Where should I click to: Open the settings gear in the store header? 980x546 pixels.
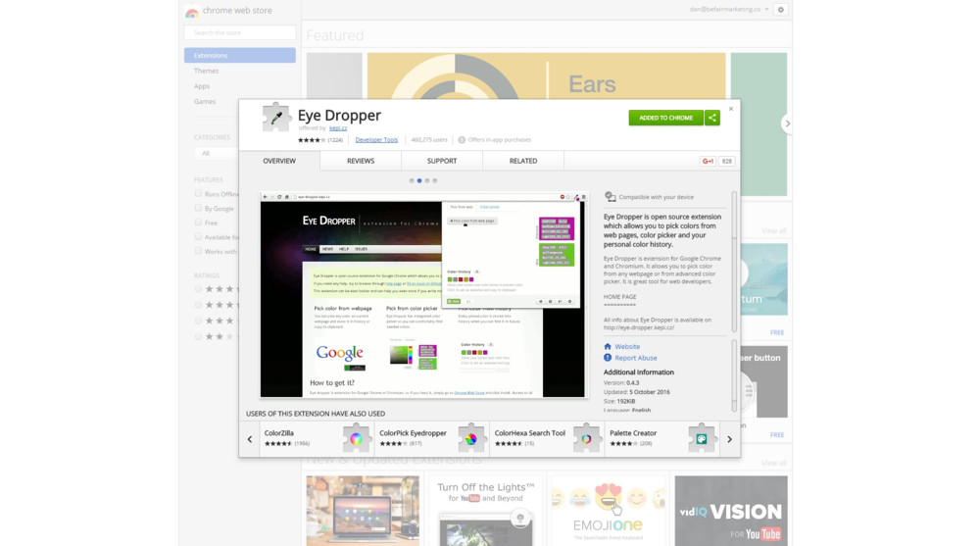pyautogui.click(x=781, y=10)
